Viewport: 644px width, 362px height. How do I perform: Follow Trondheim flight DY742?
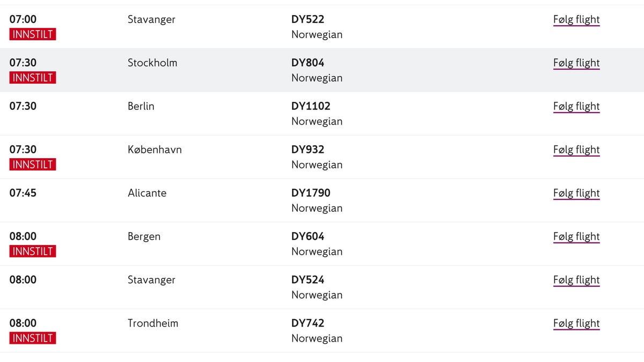(576, 324)
